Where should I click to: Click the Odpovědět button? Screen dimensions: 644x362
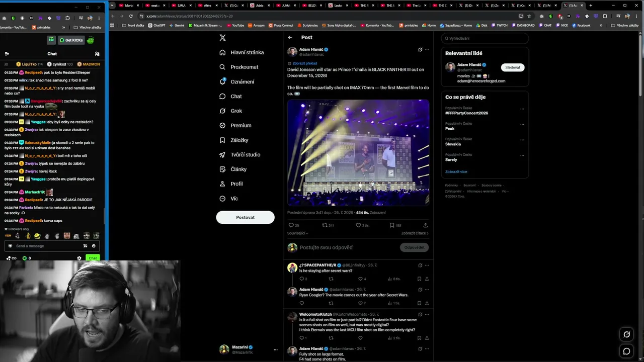(x=415, y=247)
